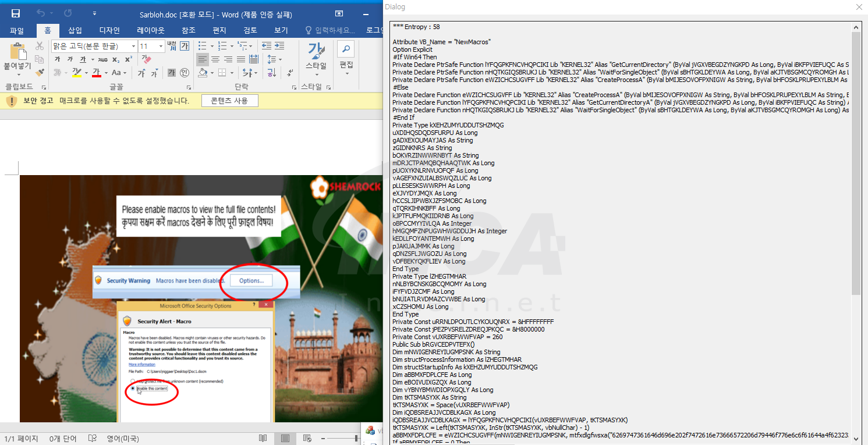868x445 pixels.
Task: Toggle underline formatting button
Action: pyautogui.click(x=83, y=59)
